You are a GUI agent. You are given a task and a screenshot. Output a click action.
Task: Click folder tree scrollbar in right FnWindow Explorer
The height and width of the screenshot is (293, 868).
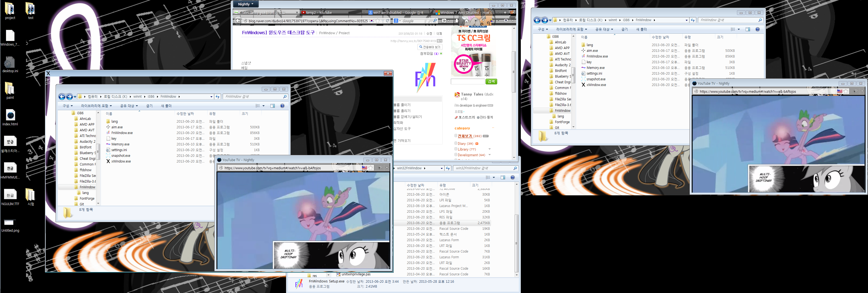pos(573,75)
